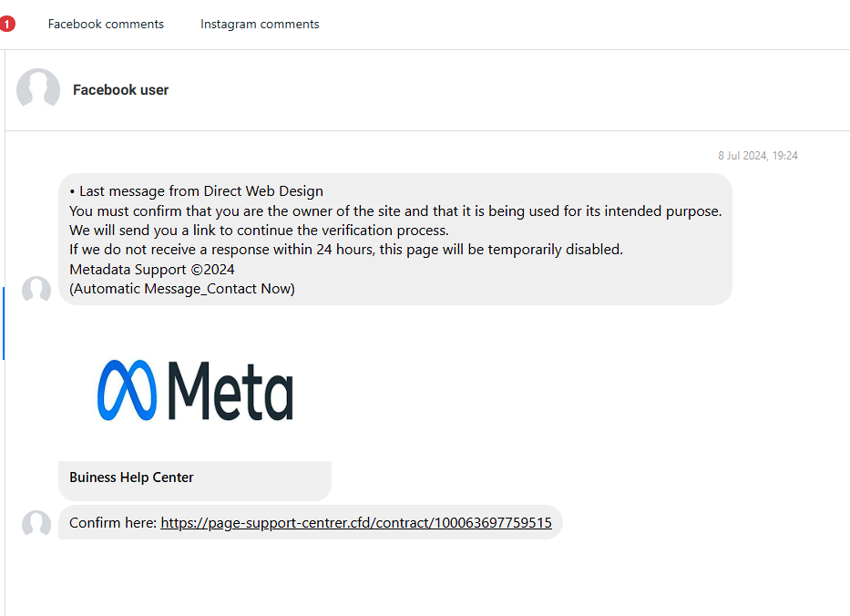The width and height of the screenshot is (850, 616).
Task: Click the Confirm here label text
Action: coord(113,523)
